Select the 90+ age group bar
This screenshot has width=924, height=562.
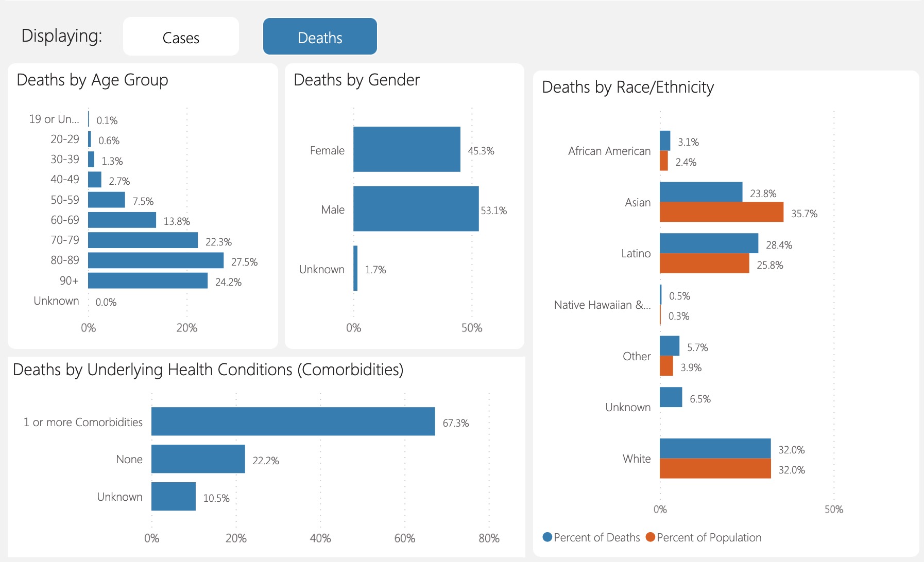(x=148, y=280)
